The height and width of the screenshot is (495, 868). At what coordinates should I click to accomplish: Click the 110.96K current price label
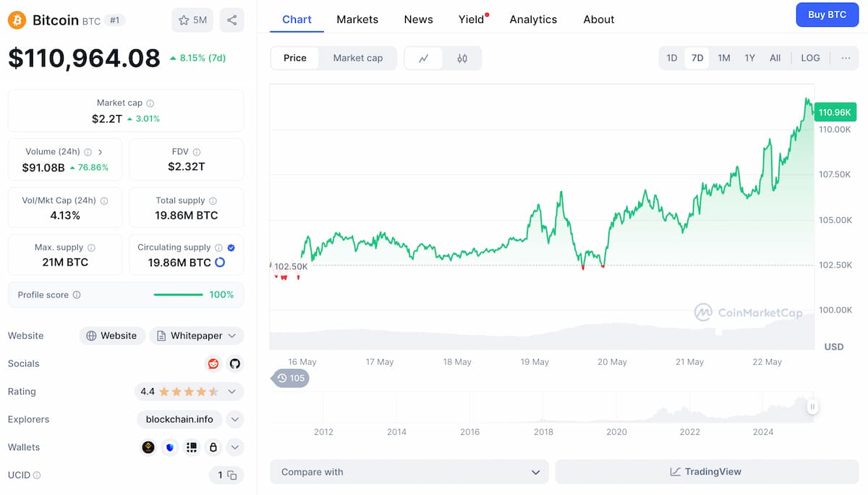pos(835,112)
